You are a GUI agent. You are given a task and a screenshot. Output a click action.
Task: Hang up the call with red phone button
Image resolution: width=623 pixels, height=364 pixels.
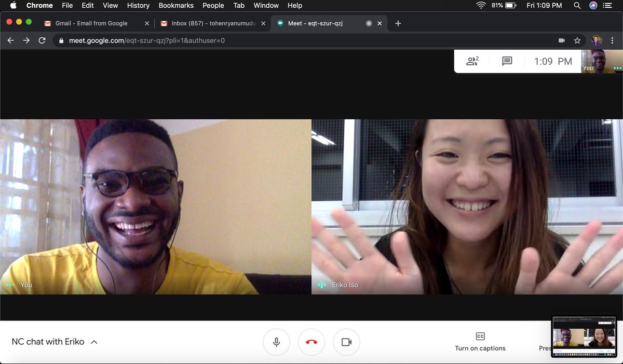point(311,342)
